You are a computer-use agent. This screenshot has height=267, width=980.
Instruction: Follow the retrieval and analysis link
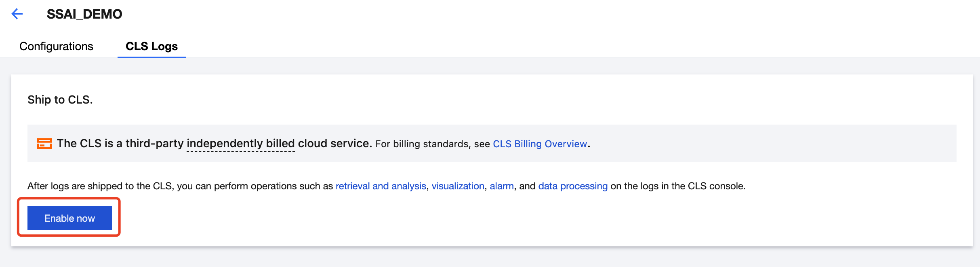click(x=381, y=186)
